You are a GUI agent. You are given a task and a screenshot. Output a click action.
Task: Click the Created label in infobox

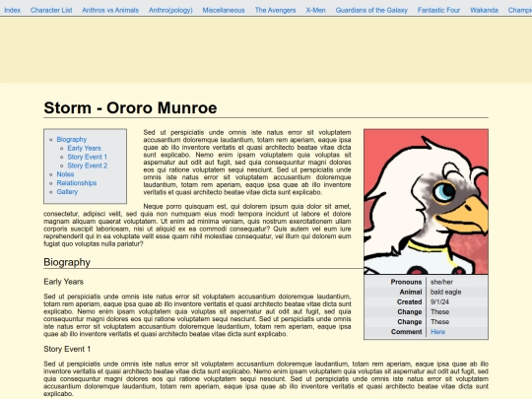[409, 302]
